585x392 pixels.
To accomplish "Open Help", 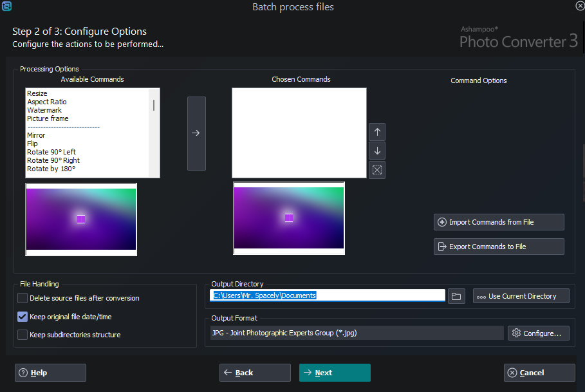I will tap(50, 373).
